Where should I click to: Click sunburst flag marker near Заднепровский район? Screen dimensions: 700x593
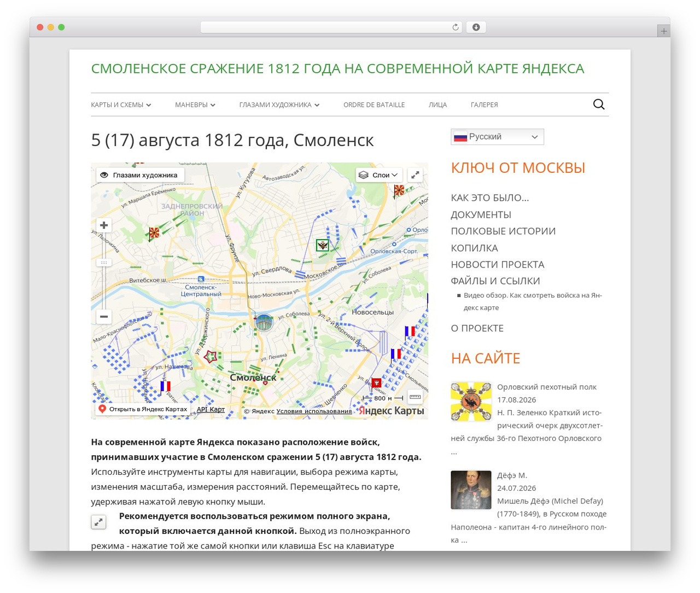click(154, 233)
